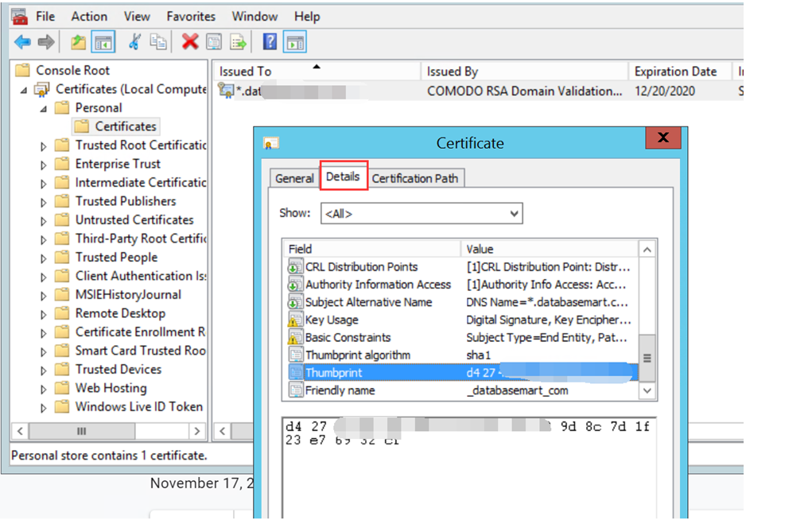Expand the Trusted Publishers node
This screenshot has width=812, height=524.
pos(44,203)
